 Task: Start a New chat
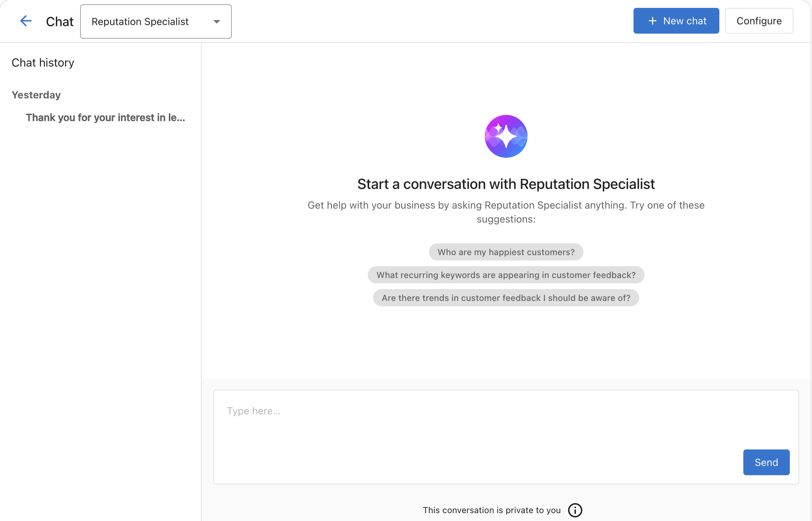[676, 20]
